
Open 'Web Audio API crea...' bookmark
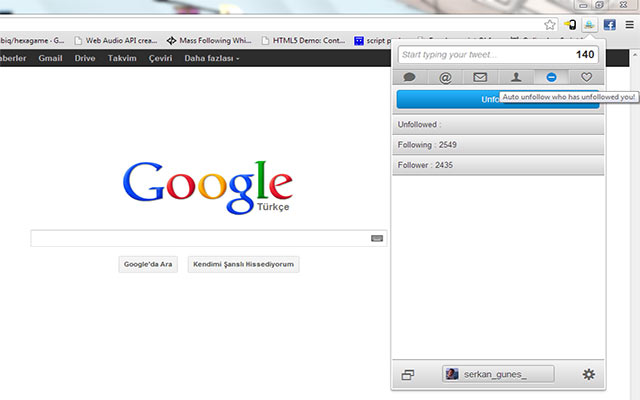(116, 40)
